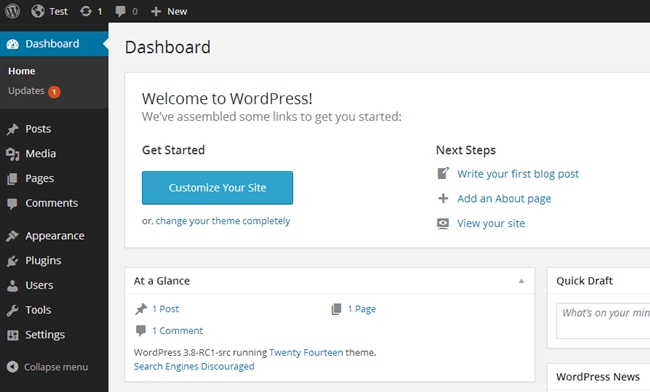The height and width of the screenshot is (392, 650).
Task: Click the View your site link
Action: click(491, 223)
